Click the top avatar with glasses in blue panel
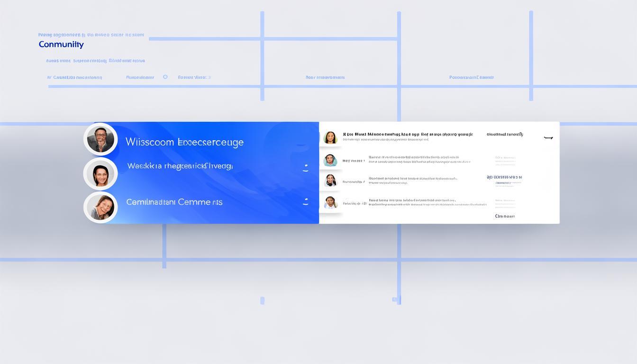The image size is (637, 364). point(100,139)
